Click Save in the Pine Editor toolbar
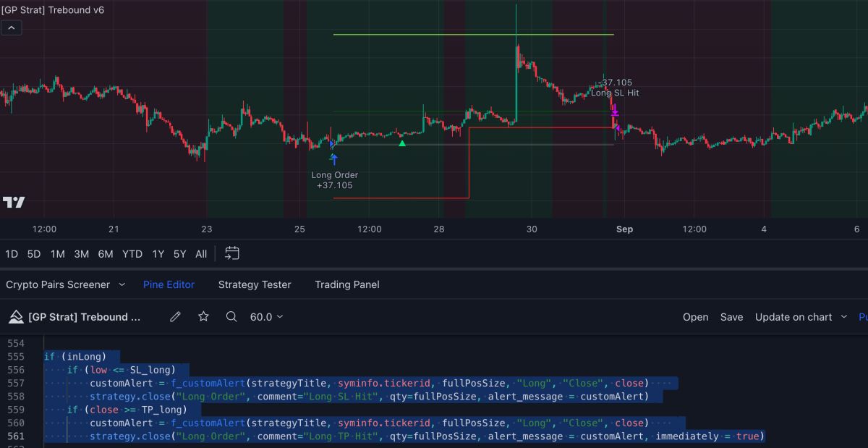The height and width of the screenshot is (448, 868). (x=731, y=317)
